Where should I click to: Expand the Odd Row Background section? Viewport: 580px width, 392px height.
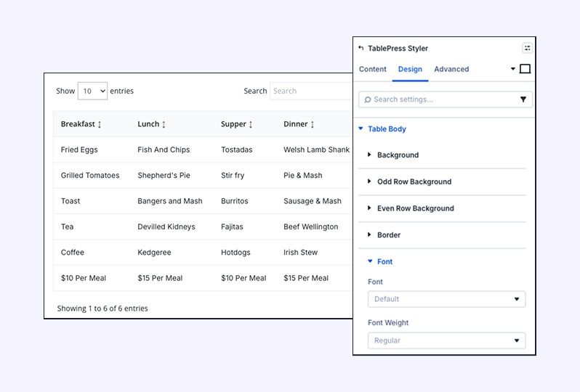coord(414,181)
